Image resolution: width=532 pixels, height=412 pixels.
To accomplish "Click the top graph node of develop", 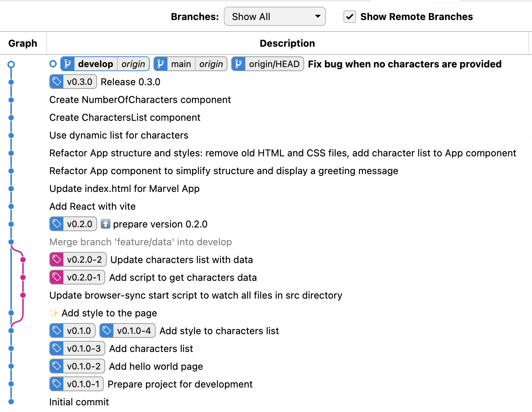I will 11,64.
